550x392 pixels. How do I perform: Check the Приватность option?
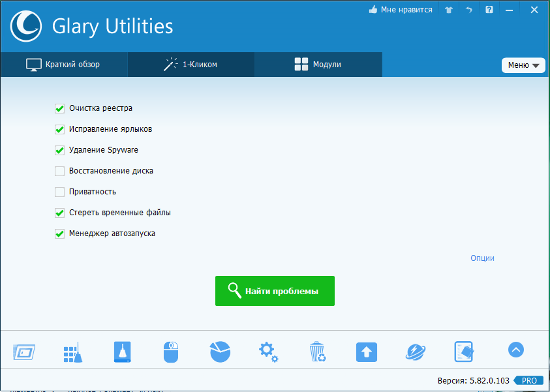pyautogui.click(x=59, y=192)
